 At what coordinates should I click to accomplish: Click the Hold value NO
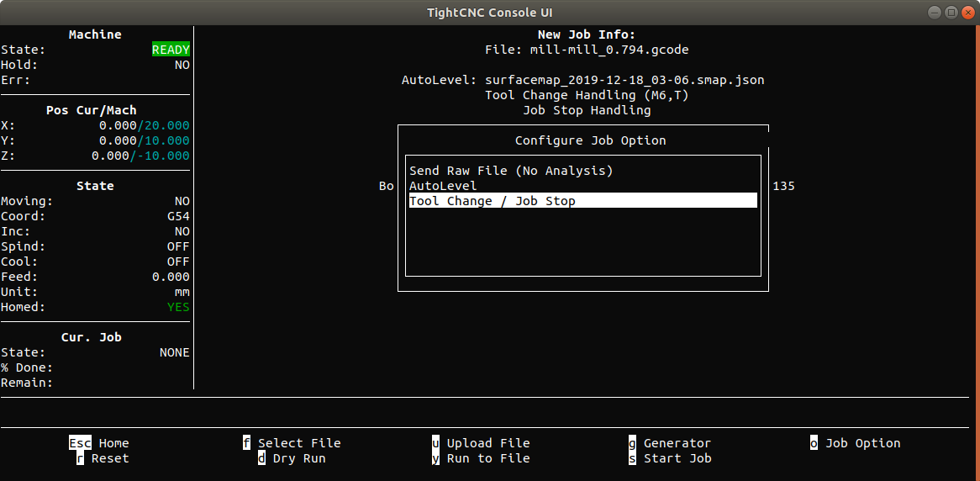tap(182, 65)
